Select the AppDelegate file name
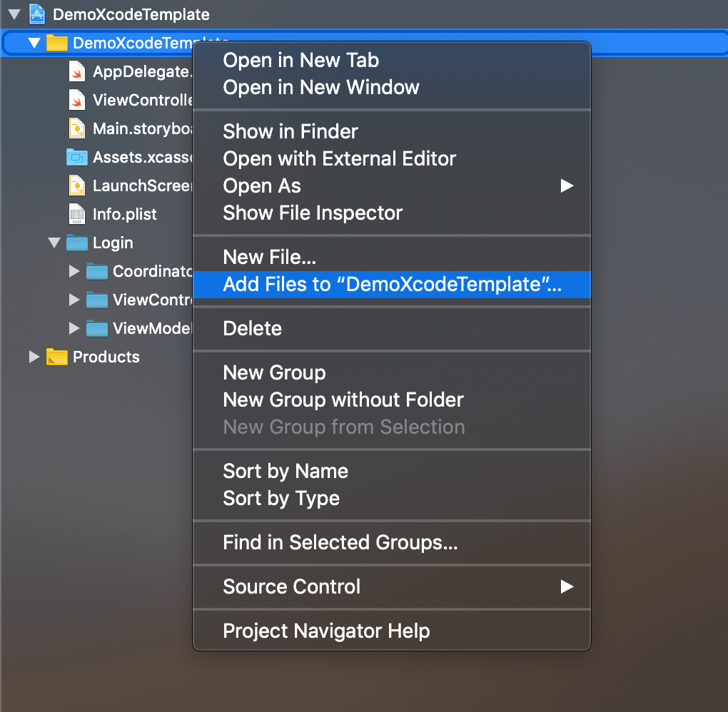 [x=142, y=71]
